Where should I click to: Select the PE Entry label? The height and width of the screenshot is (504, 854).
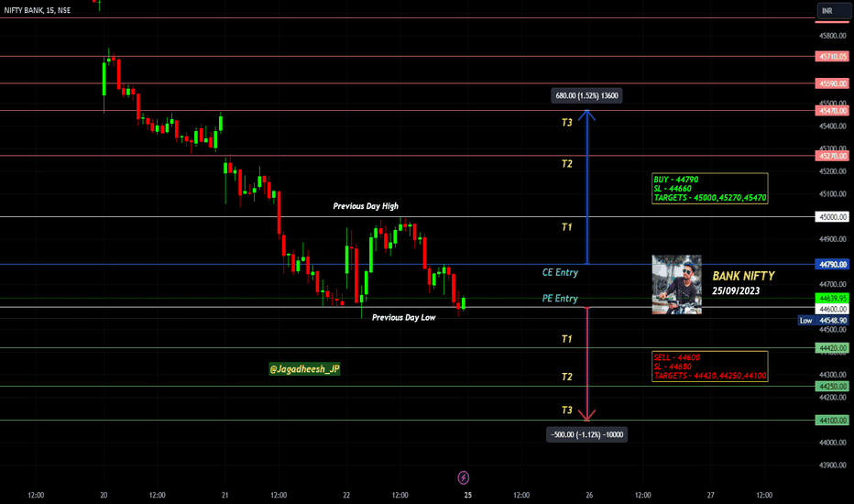pos(560,299)
